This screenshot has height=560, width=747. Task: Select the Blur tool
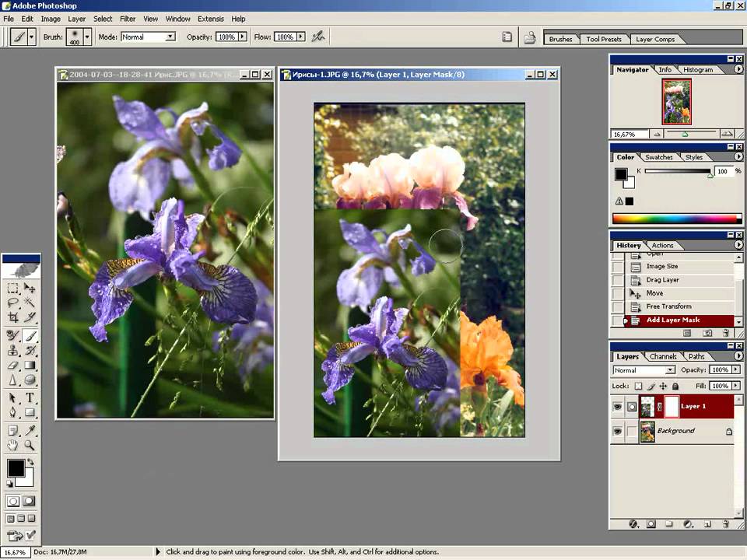(x=13, y=380)
